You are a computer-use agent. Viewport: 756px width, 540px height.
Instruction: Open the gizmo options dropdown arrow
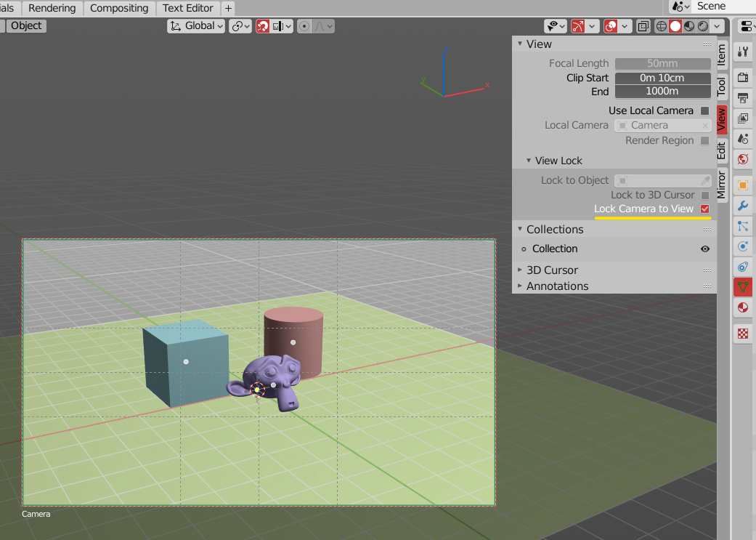coord(592,26)
